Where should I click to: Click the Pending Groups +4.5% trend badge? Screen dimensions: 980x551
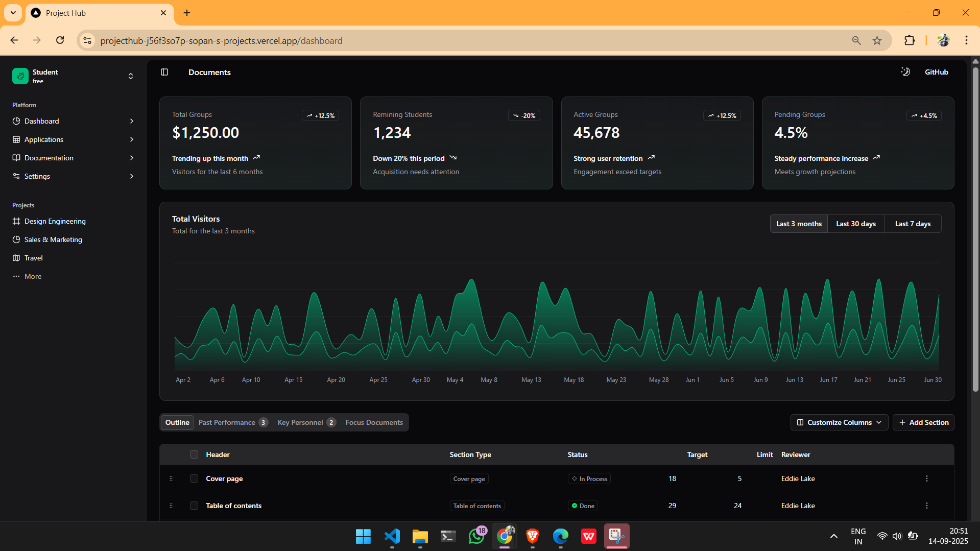pos(924,115)
